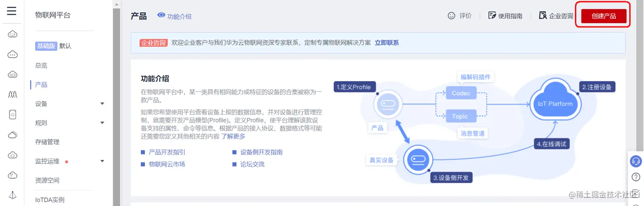
Task: Click the 真实设备 diagram label
Action: coord(381,160)
